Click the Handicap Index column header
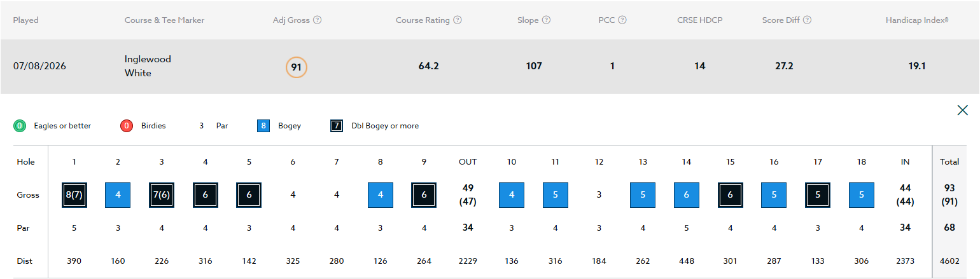Image resolution: width=980 pixels, height=279 pixels. (x=917, y=20)
